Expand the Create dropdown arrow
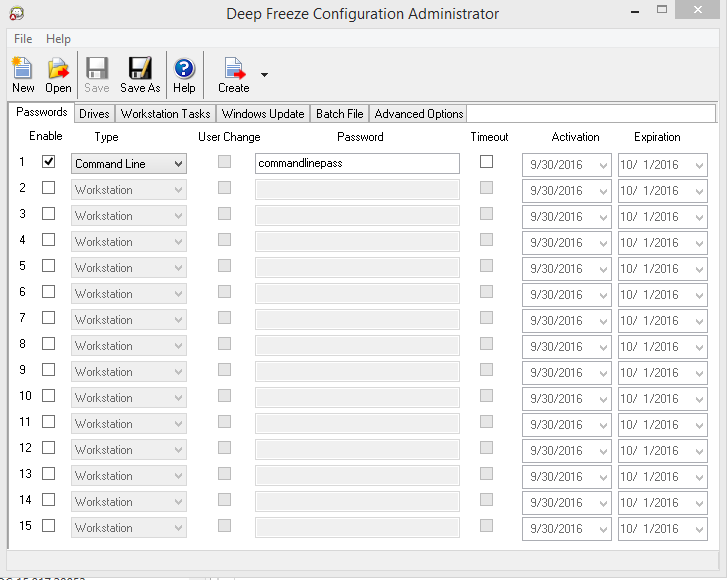727x580 pixels. coord(264,75)
